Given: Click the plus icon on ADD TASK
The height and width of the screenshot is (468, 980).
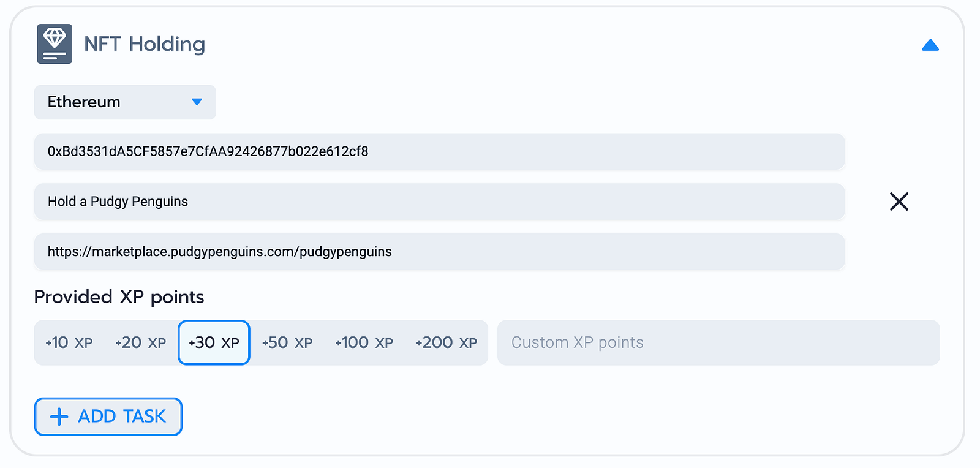Looking at the screenshot, I should 59,417.
